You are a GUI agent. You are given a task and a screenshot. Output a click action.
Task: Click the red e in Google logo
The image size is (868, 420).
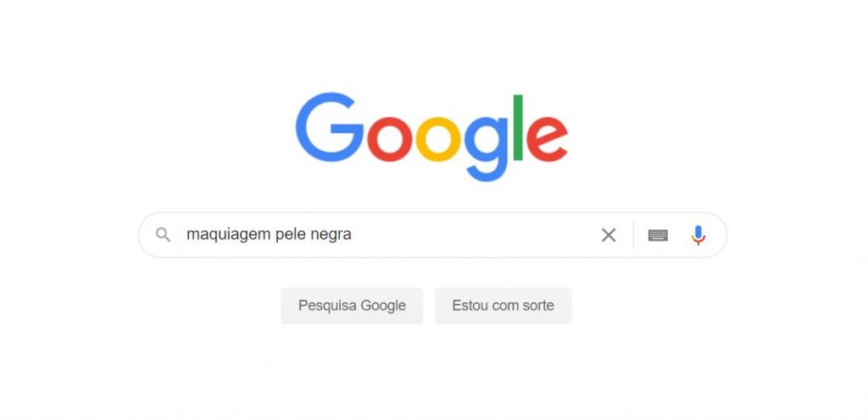[547, 139]
